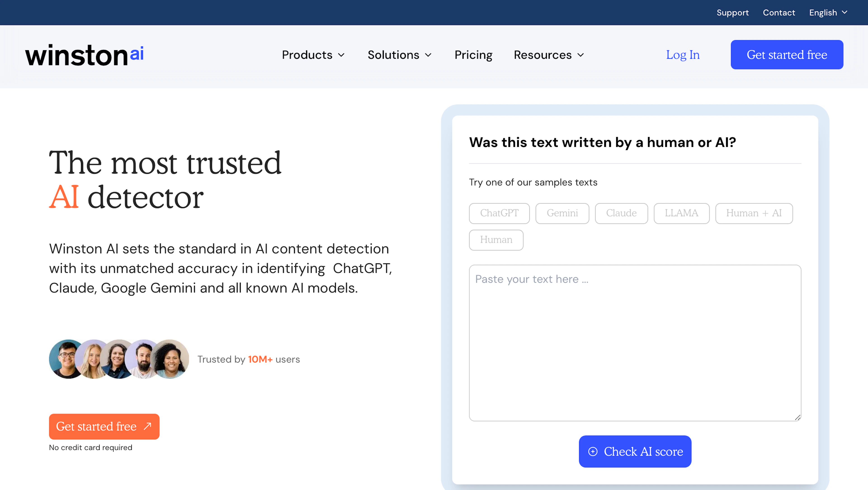Click the plus icon in Check AI score
This screenshot has height=490, width=868.
593,452
